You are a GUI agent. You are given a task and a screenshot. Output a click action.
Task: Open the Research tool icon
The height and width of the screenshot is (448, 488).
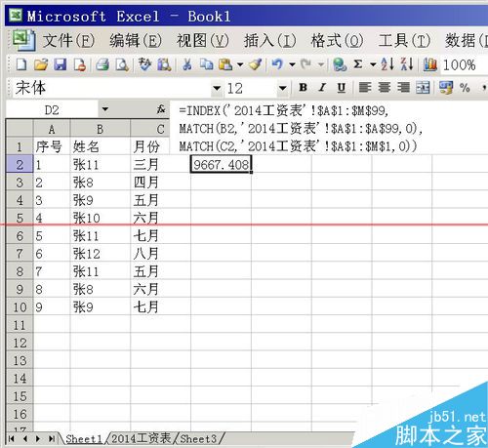click(164, 64)
